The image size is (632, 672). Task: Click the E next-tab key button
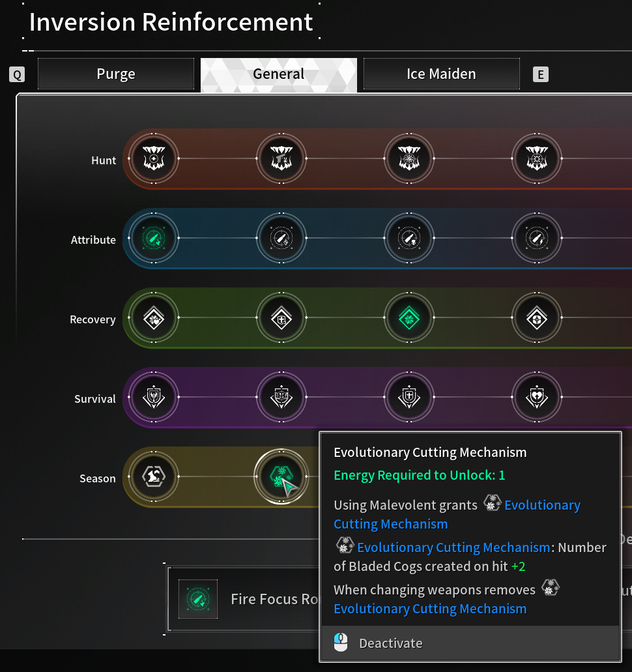pos(541,74)
